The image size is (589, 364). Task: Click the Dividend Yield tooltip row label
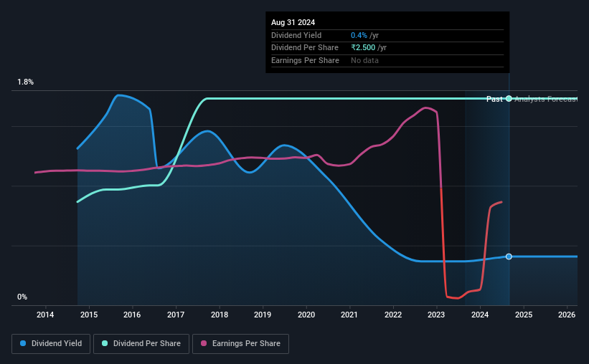296,35
